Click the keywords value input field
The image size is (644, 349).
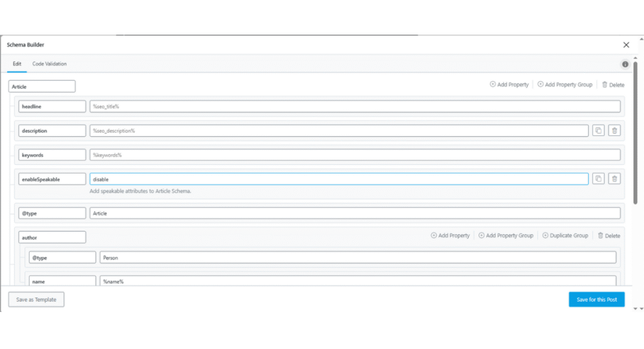coord(355,155)
